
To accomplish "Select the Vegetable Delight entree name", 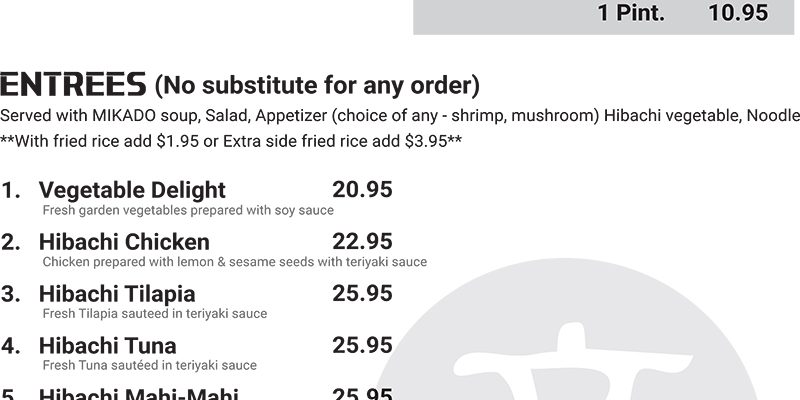I will coord(132,190).
